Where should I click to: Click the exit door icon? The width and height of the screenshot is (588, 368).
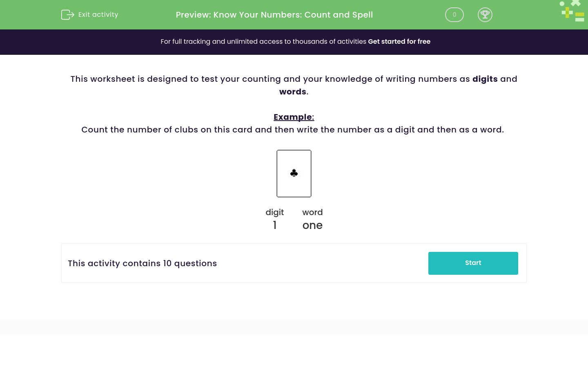pyautogui.click(x=68, y=15)
